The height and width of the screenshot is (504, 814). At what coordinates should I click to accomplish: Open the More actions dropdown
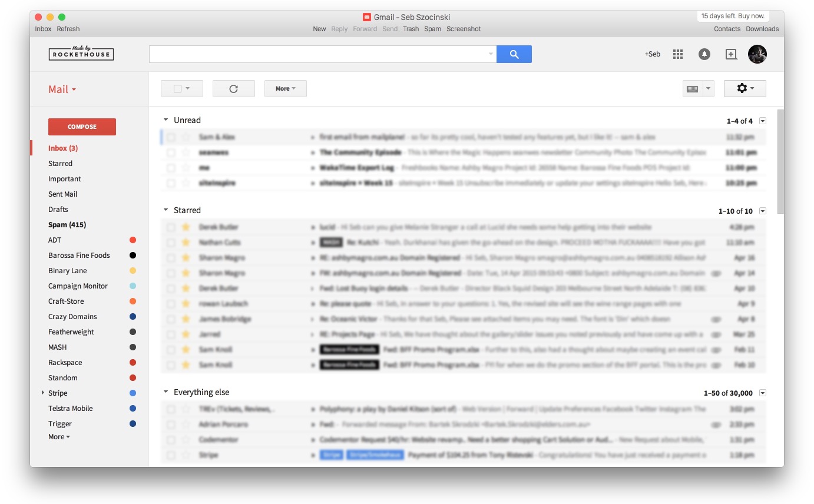click(x=286, y=89)
